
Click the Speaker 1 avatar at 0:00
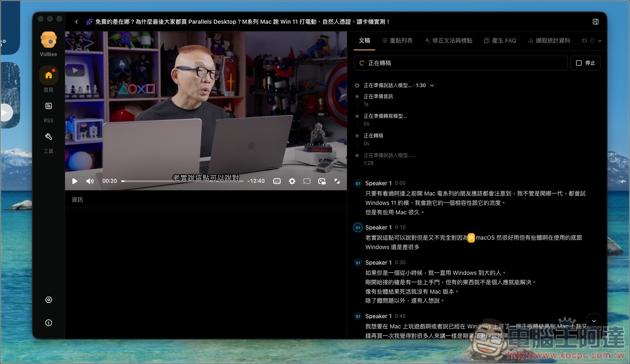pyautogui.click(x=358, y=184)
